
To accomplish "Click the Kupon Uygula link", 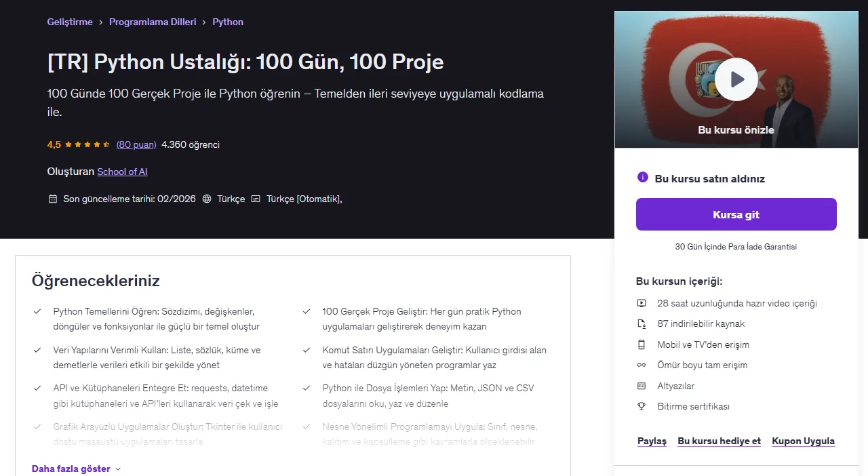I will click(803, 441).
